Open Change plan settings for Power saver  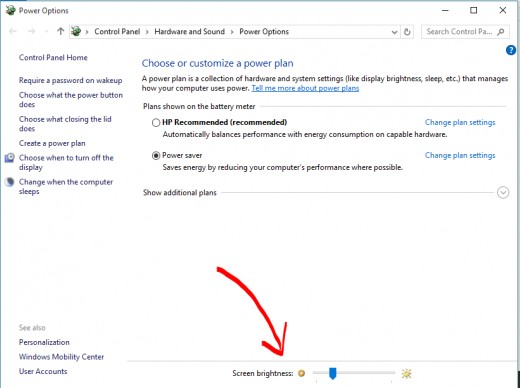(460, 155)
